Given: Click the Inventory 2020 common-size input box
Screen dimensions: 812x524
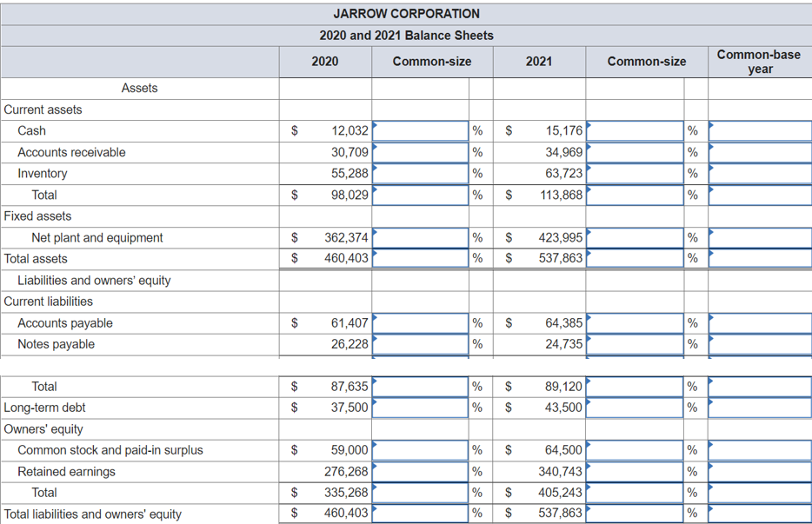Looking at the screenshot, I should (420, 173).
